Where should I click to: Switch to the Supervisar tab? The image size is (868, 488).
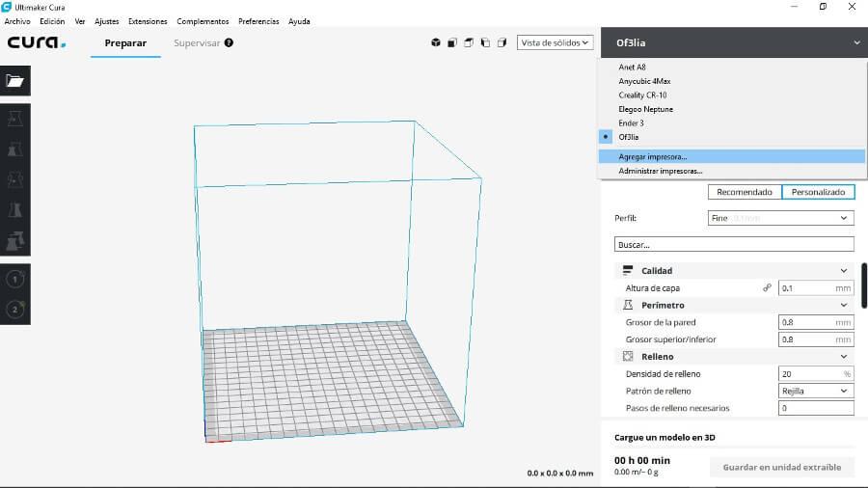(x=197, y=43)
